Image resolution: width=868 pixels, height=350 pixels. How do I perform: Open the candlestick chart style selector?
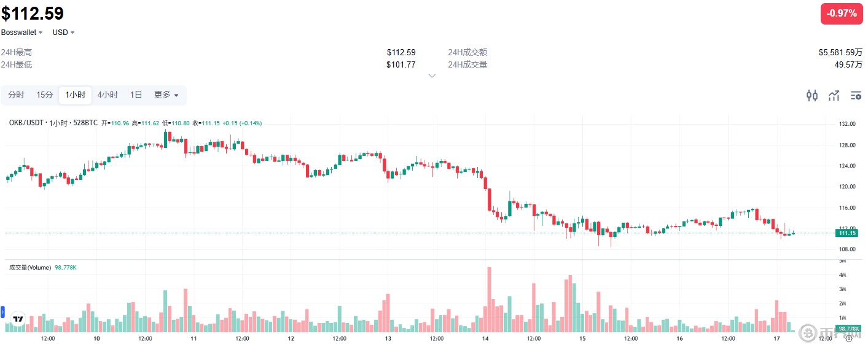coord(812,95)
